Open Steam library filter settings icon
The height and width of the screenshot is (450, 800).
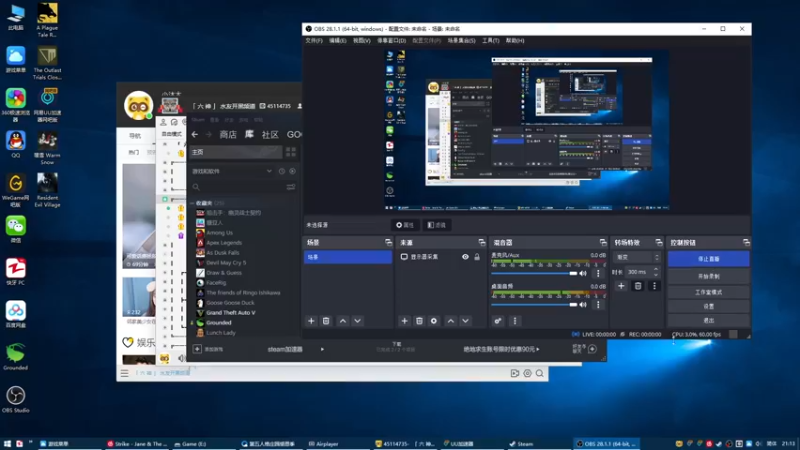pos(291,187)
